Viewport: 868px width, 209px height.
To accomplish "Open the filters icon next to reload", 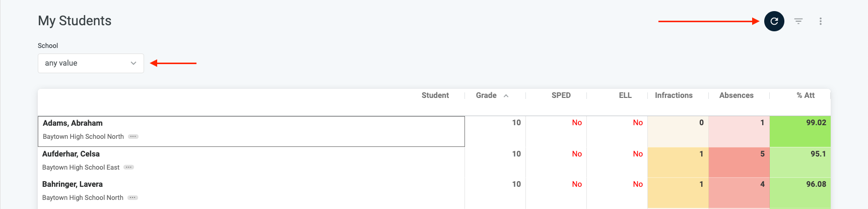I will pos(798,21).
